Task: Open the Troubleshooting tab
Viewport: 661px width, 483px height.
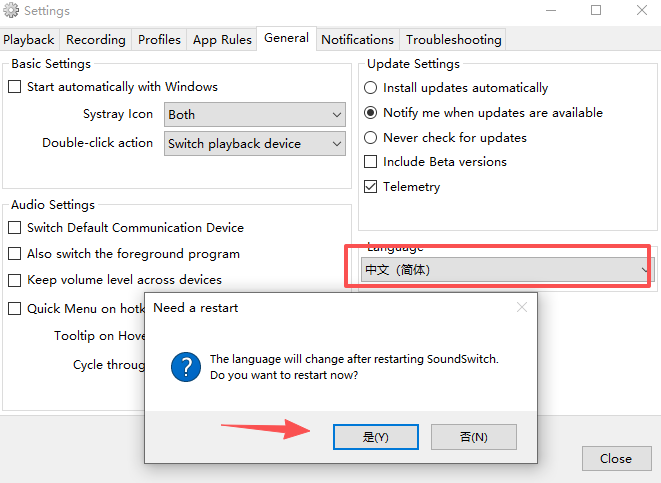Action: pos(454,40)
